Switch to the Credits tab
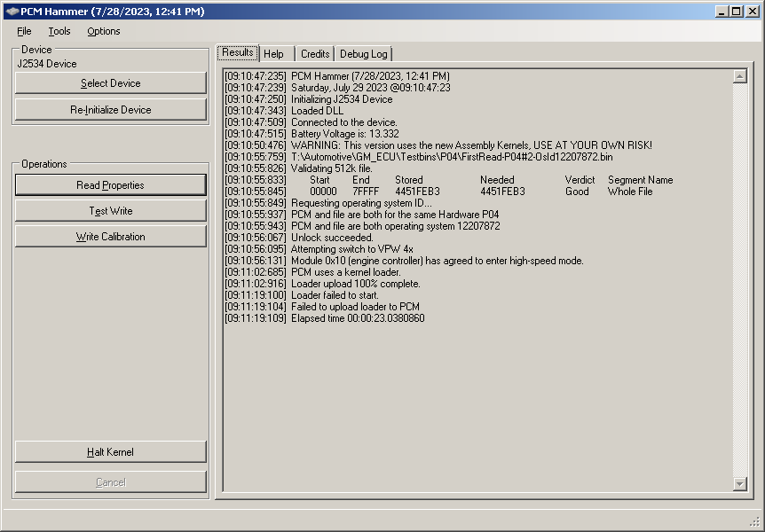This screenshot has height=532, width=765. [x=315, y=54]
